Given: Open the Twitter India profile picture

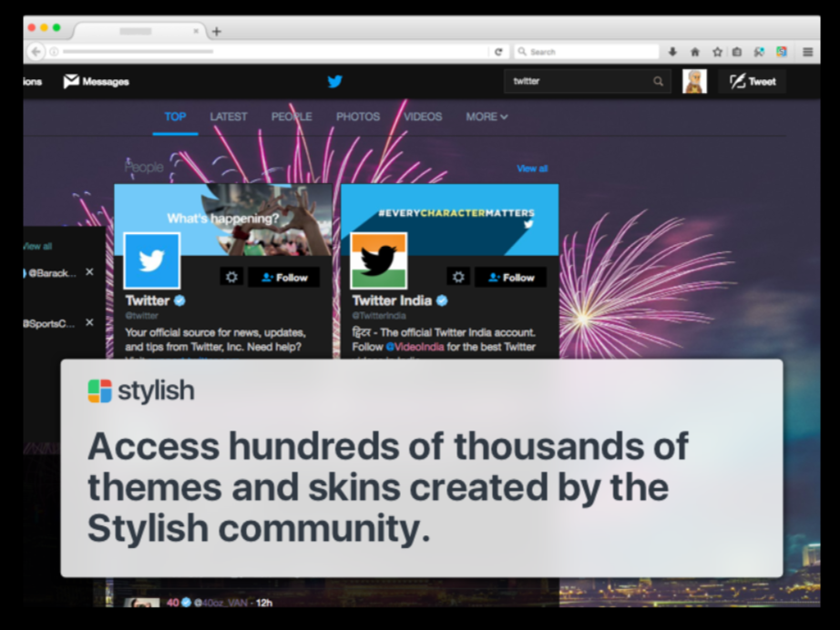Looking at the screenshot, I should (x=379, y=260).
